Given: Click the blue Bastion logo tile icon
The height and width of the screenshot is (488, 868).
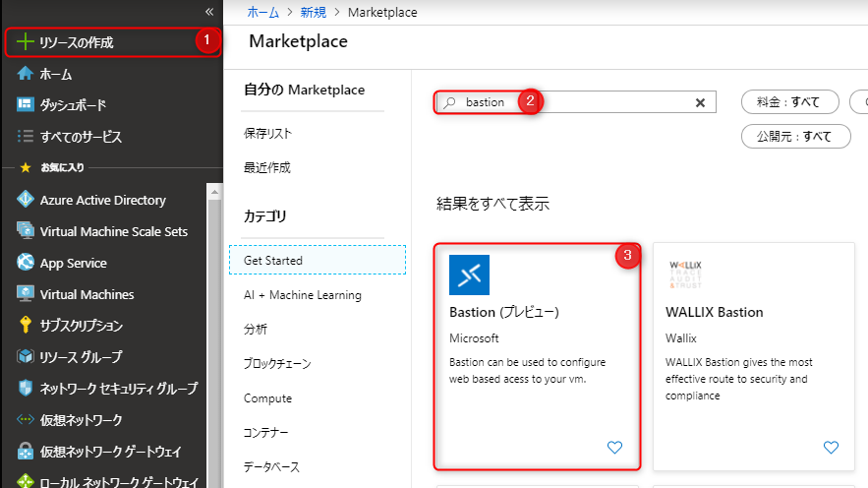Looking at the screenshot, I should [x=469, y=274].
